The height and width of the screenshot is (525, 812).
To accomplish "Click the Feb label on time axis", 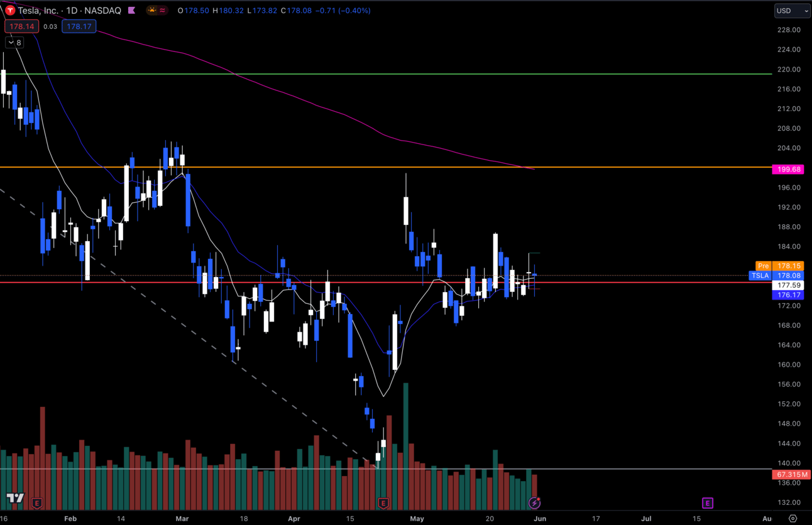I will pyautogui.click(x=70, y=519).
